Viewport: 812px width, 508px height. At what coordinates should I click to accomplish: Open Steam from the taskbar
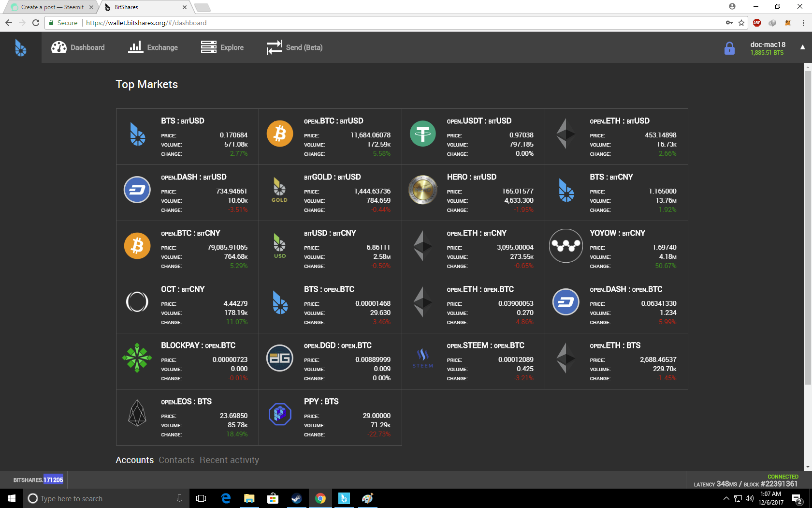tap(297, 498)
